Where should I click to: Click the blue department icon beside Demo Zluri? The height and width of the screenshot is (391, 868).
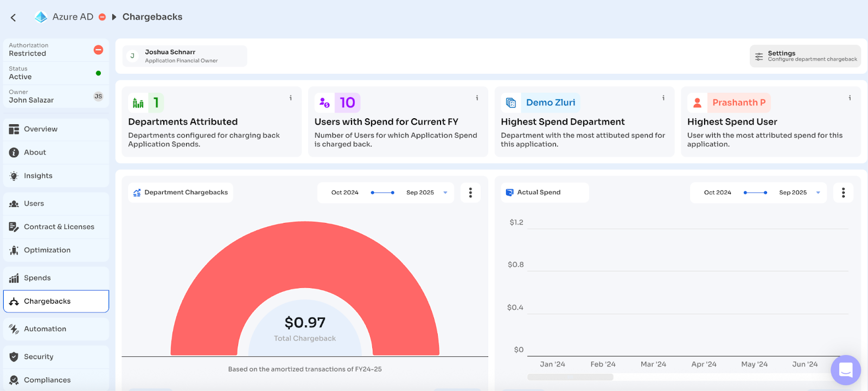click(x=510, y=102)
